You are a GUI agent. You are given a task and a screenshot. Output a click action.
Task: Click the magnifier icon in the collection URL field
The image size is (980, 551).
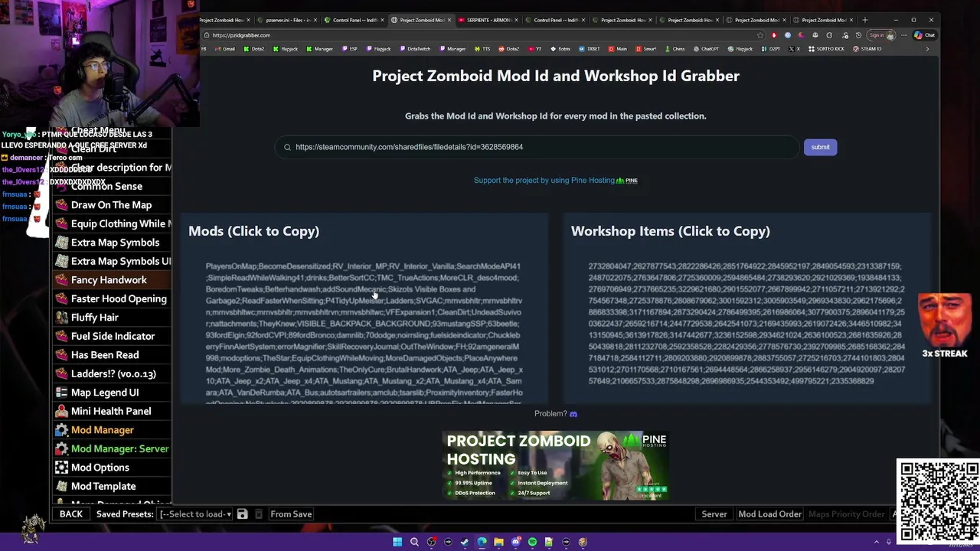(x=287, y=147)
